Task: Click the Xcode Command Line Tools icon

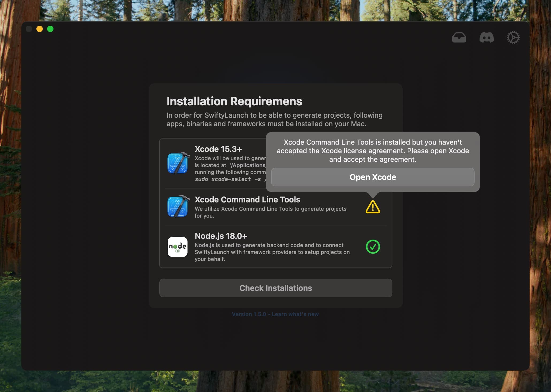Action: (178, 206)
